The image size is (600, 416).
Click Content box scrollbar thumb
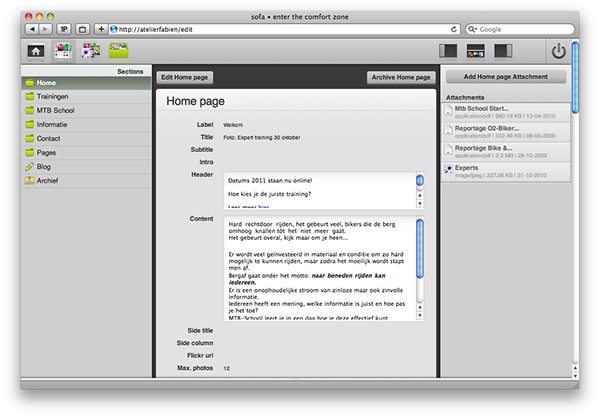coord(420,248)
